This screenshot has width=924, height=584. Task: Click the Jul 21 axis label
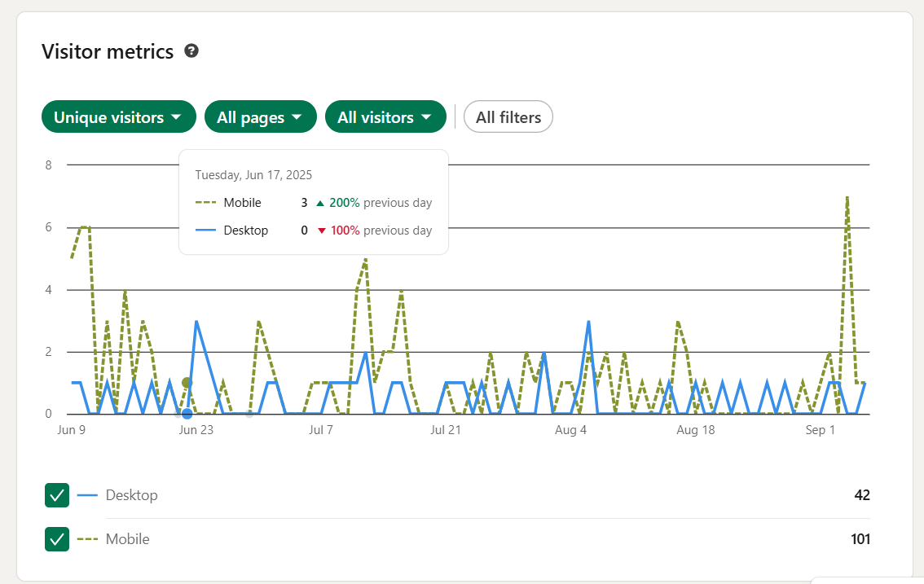446,429
